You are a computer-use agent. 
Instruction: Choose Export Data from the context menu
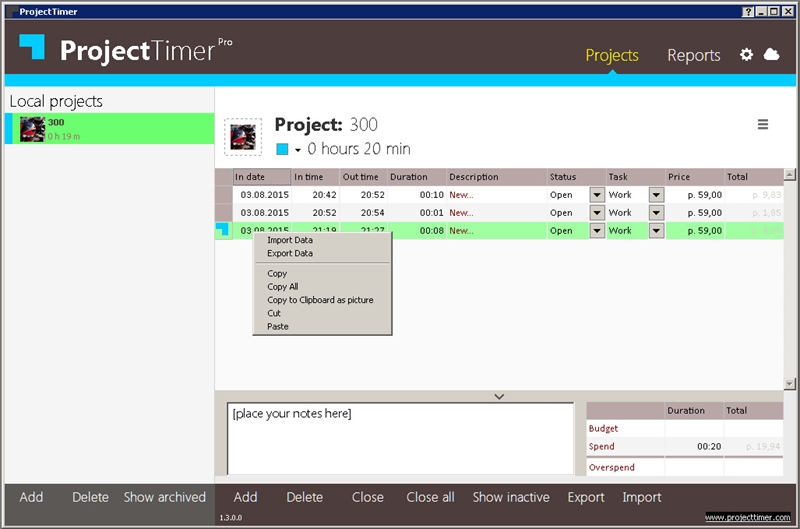(290, 253)
